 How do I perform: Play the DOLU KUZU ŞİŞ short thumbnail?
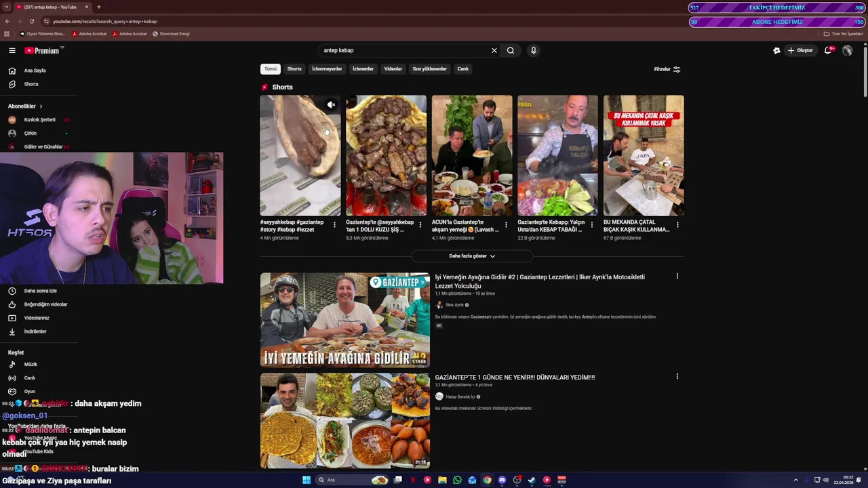[387, 155]
